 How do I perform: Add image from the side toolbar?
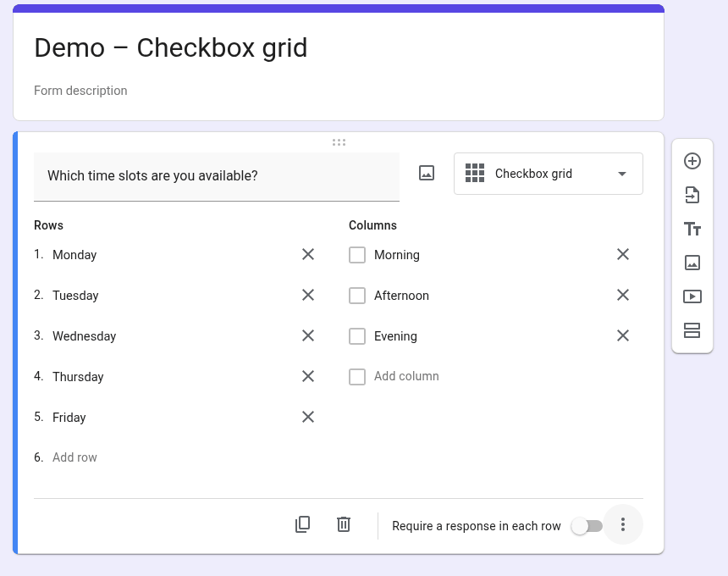click(692, 263)
